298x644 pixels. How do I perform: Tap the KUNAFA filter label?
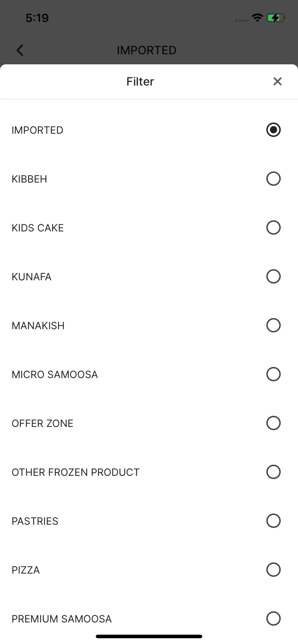pos(32,277)
